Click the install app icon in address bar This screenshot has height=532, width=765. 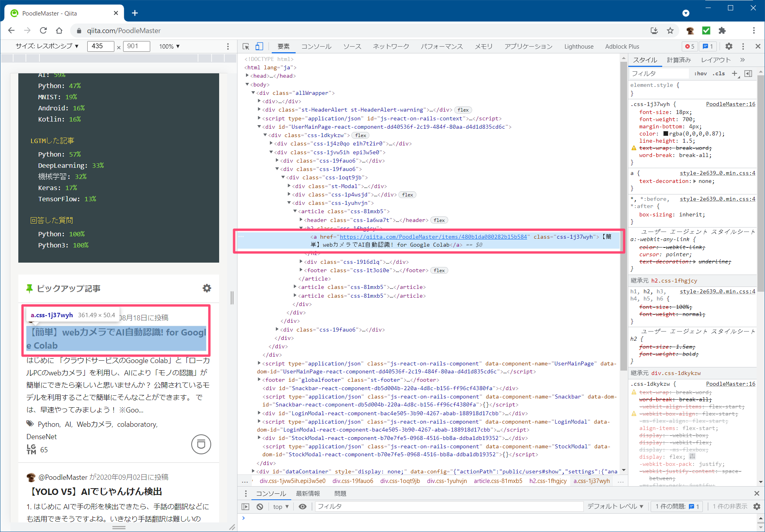pyautogui.click(x=654, y=31)
